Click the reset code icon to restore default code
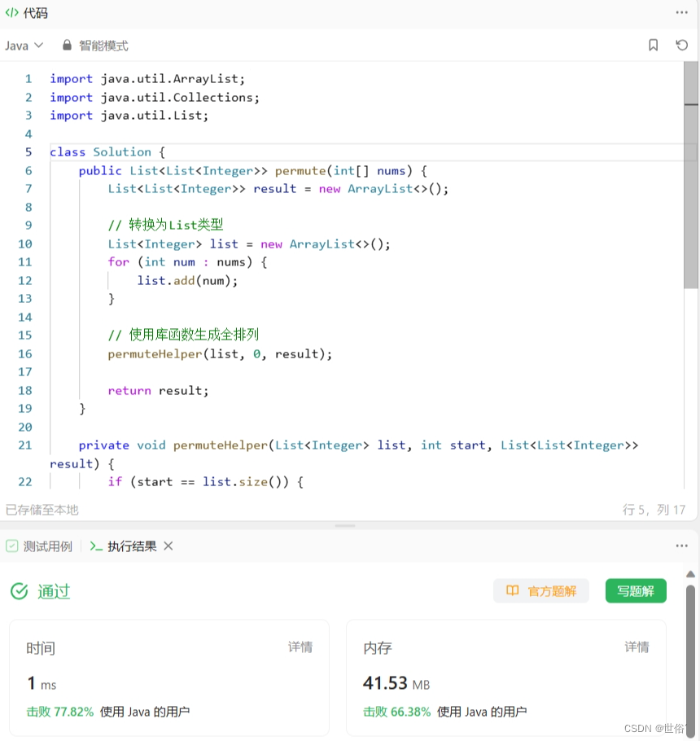The height and width of the screenshot is (741, 700). [x=680, y=46]
